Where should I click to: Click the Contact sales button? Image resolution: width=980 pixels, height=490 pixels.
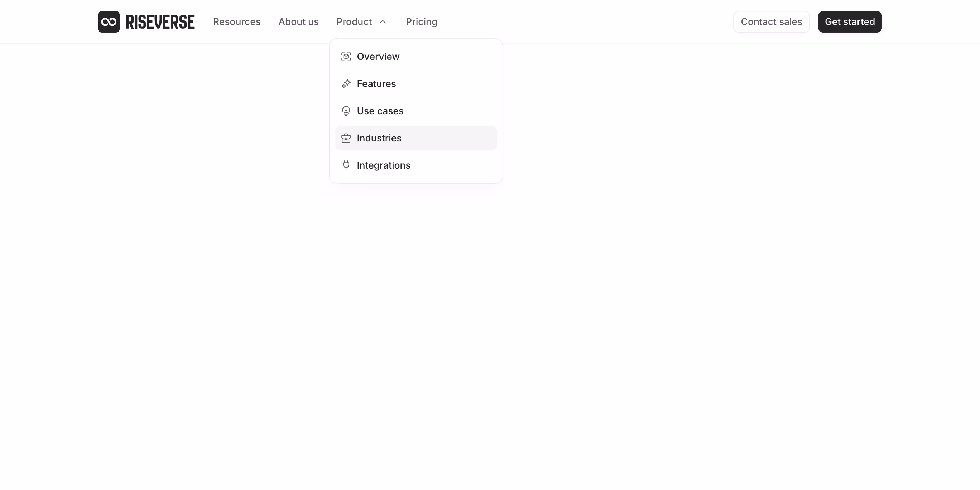coord(771,22)
